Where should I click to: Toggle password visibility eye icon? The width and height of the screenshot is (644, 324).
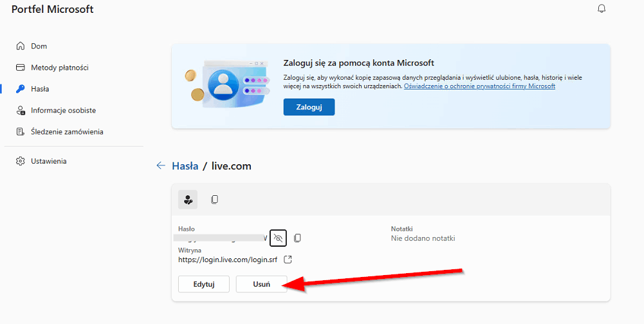pyautogui.click(x=278, y=238)
